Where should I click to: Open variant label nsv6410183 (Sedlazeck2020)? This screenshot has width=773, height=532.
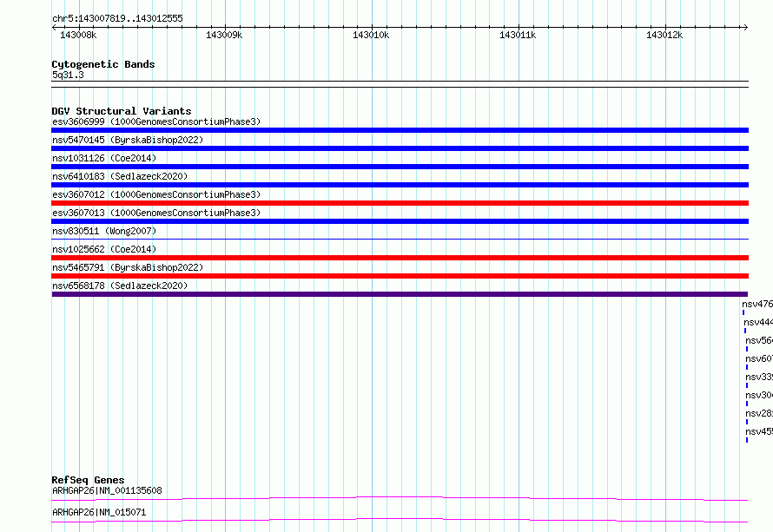(120, 176)
